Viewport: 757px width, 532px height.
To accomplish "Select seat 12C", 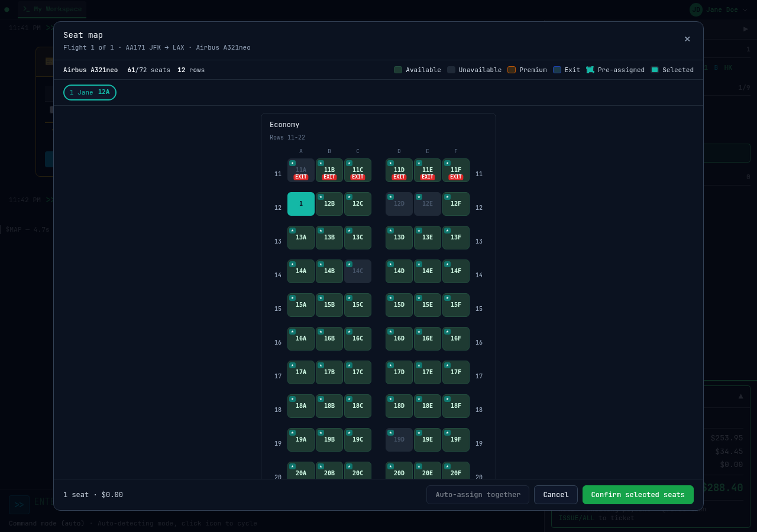I will (x=358, y=204).
